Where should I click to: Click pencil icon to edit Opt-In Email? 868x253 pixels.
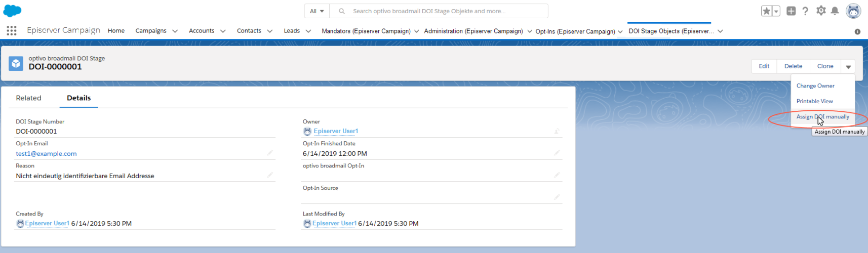click(x=270, y=153)
